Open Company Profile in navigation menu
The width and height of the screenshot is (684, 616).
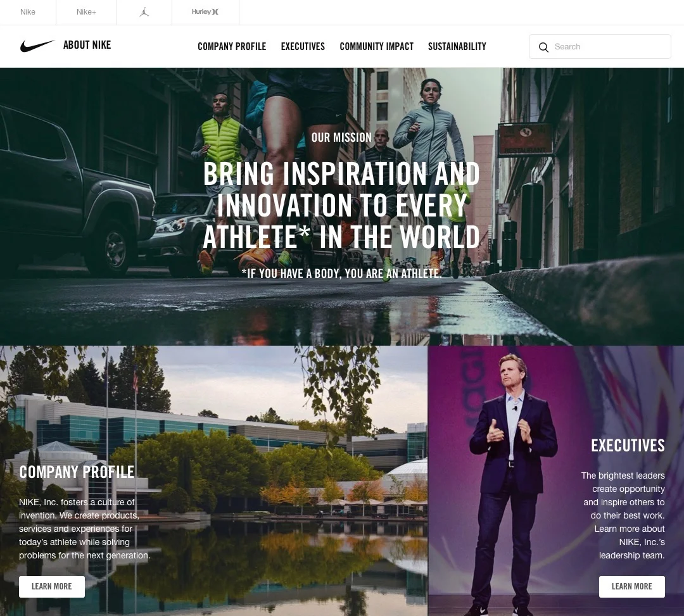tap(232, 46)
